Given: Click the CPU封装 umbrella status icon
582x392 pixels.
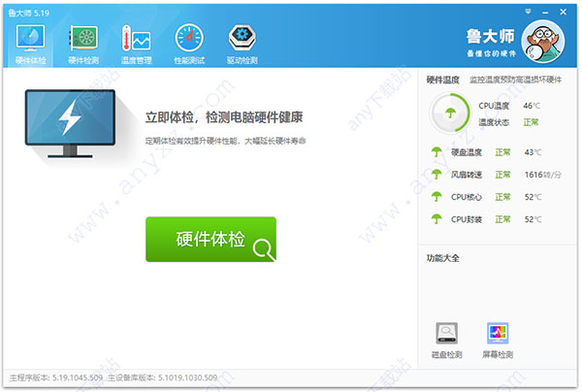Looking at the screenshot, I should 436,219.
